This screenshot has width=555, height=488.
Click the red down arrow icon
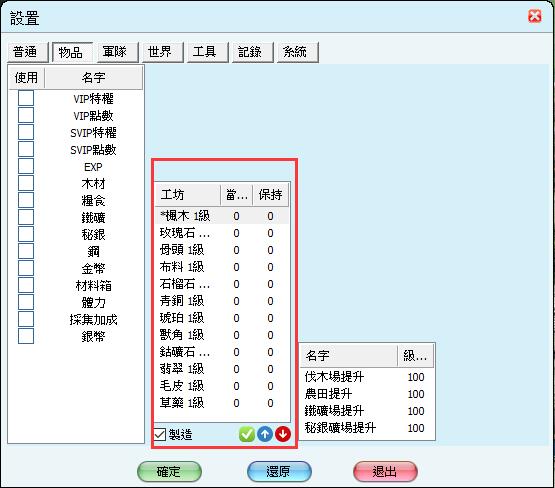coord(283,434)
